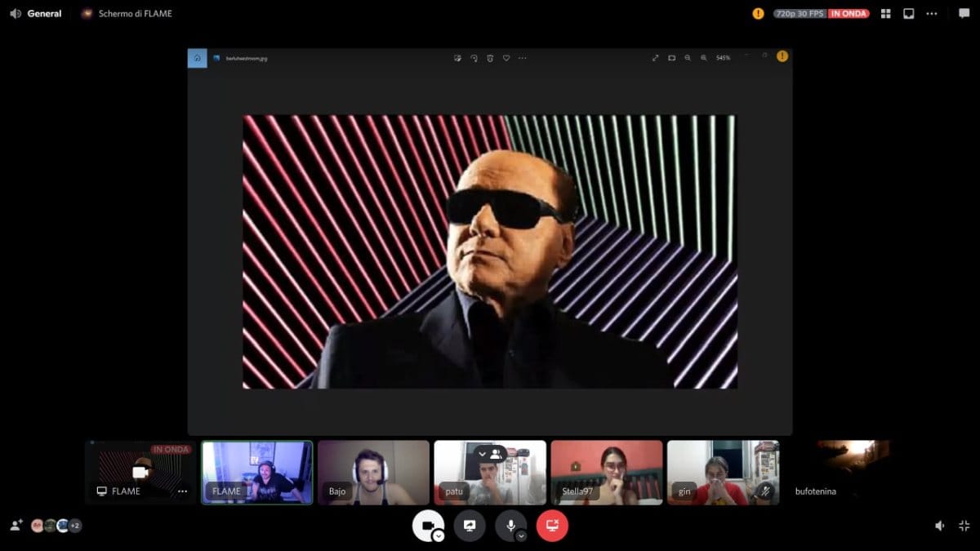The image size is (980, 551).
Task: Toggle the show members icon above patu's tile
Action: 496,454
